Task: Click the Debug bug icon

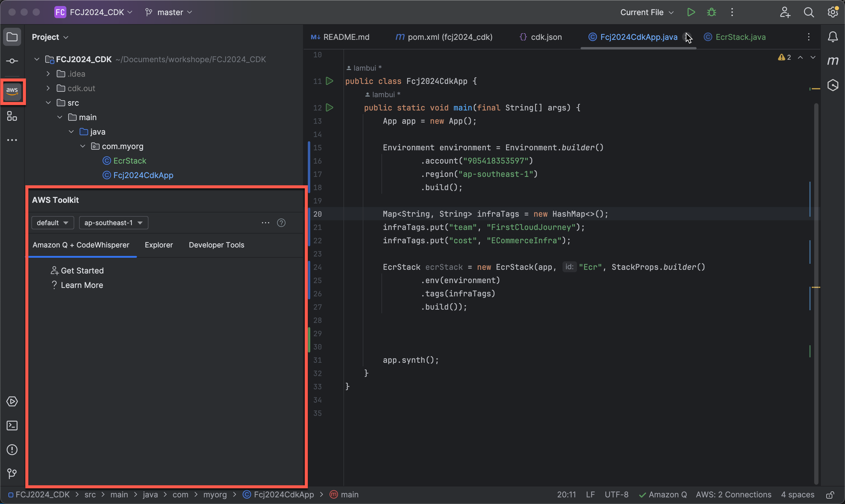Action: (x=711, y=12)
